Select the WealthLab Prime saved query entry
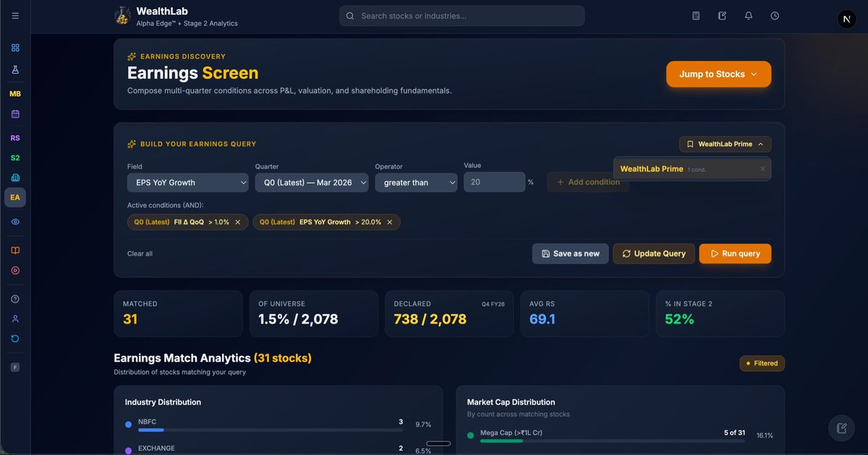868x455 pixels. coord(692,169)
